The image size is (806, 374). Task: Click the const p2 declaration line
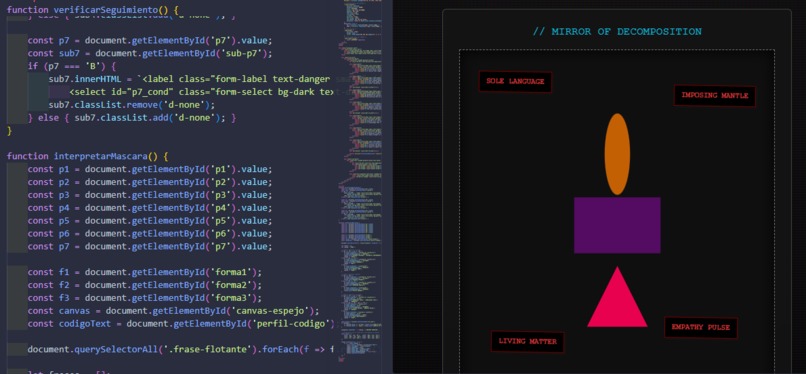(x=150, y=182)
